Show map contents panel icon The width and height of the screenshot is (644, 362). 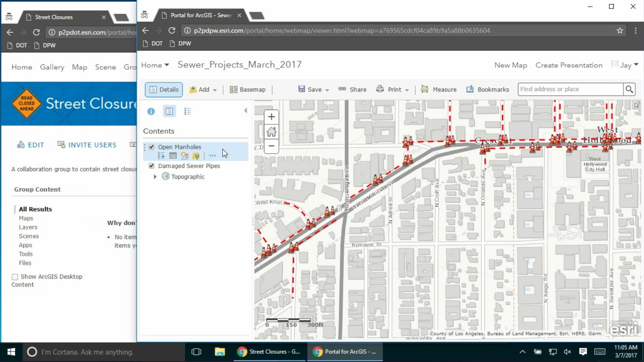169,112
